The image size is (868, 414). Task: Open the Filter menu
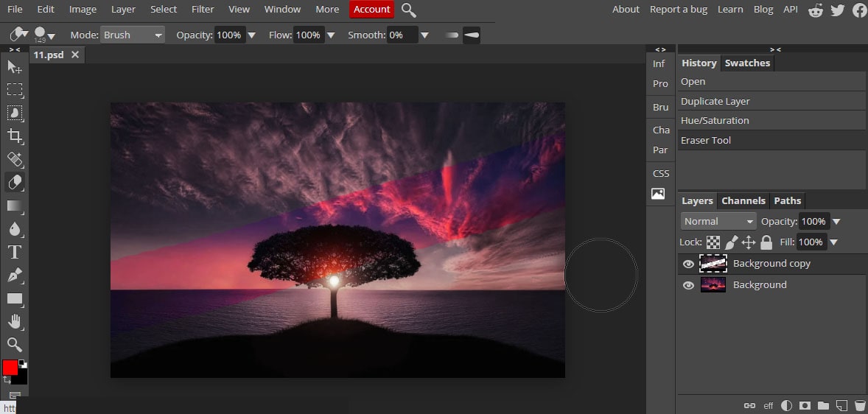(x=203, y=10)
